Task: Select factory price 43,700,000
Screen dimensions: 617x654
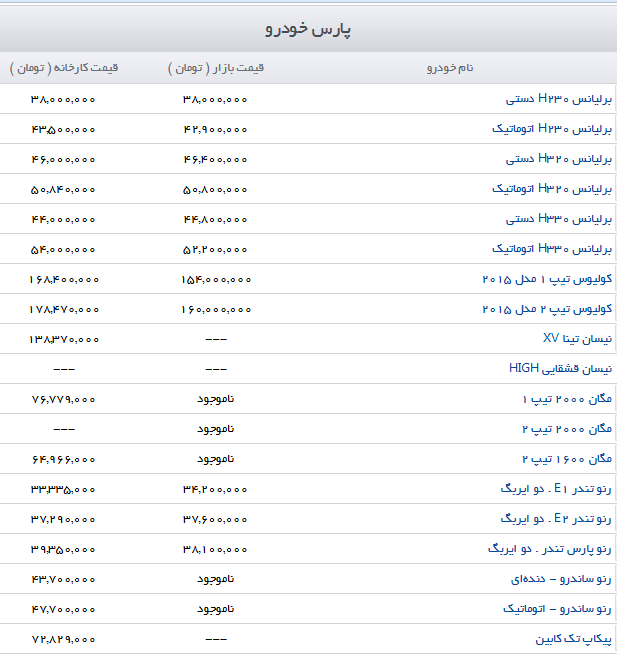Action: tap(63, 580)
